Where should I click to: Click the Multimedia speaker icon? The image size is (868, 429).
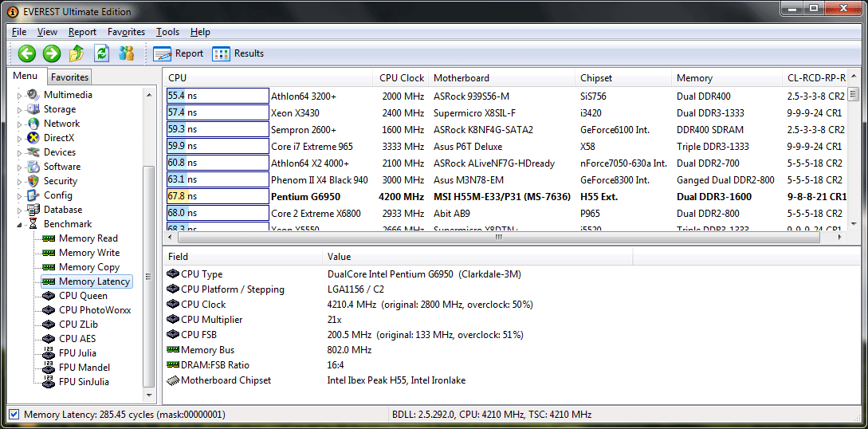point(33,95)
